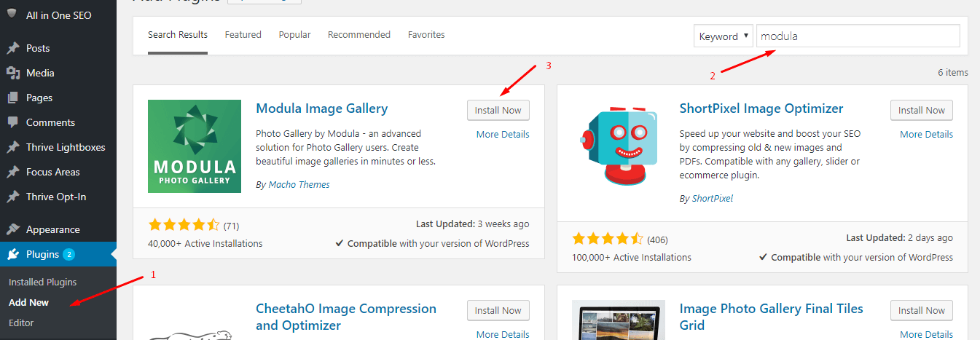Open the Modula Photo Gallery logo thumbnail
The image size is (980, 340).
[x=195, y=146]
